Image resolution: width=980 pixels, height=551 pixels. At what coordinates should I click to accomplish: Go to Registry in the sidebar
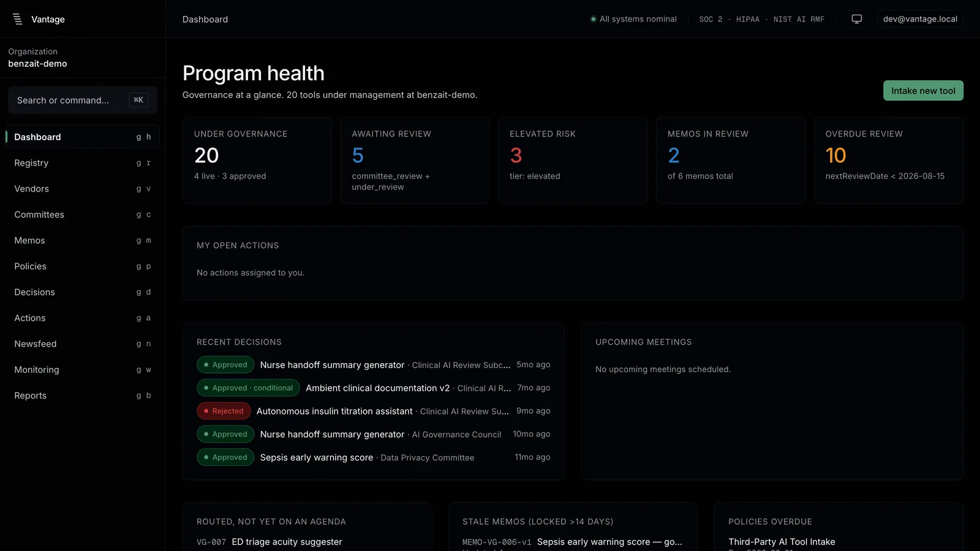click(83, 163)
